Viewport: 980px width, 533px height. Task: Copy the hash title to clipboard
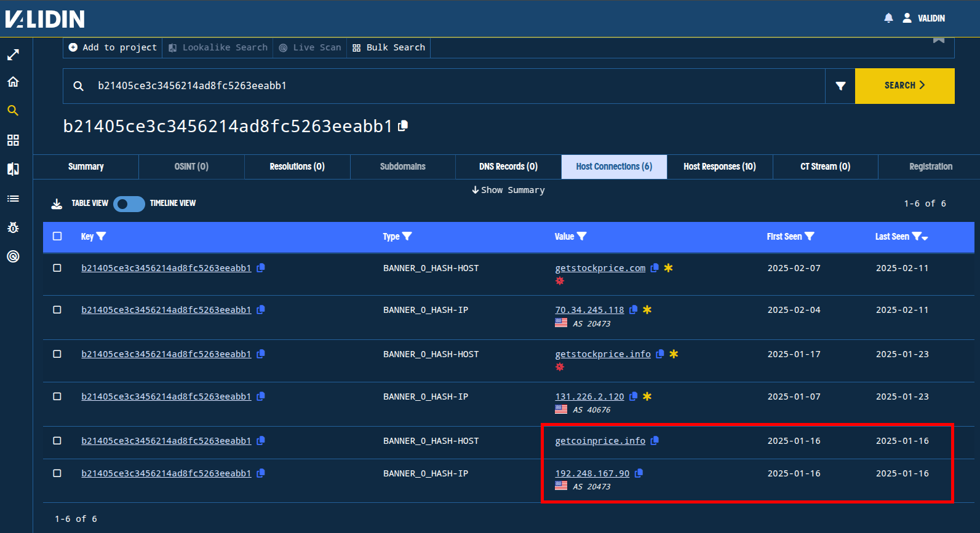coord(403,126)
